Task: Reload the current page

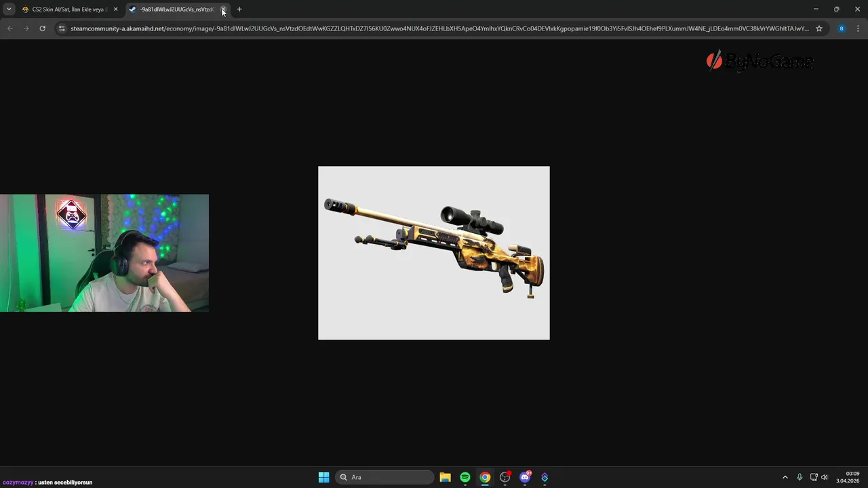Action: click(42, 28)
